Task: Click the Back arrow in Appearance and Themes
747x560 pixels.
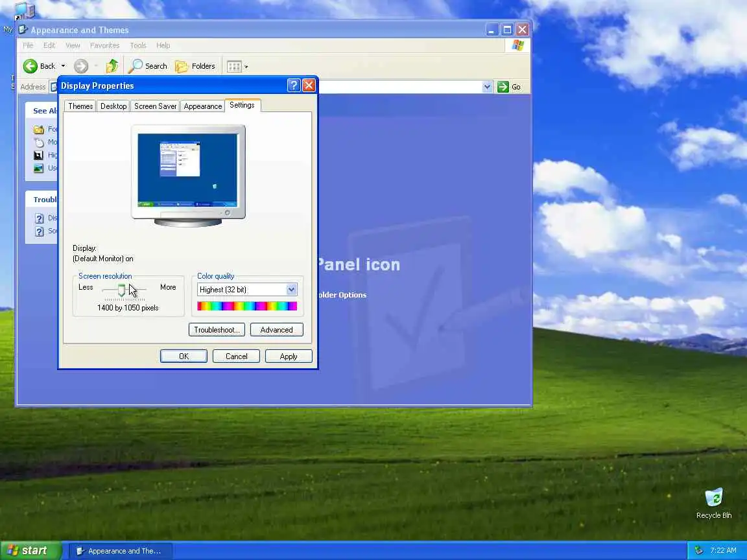Action: [30, 66]
